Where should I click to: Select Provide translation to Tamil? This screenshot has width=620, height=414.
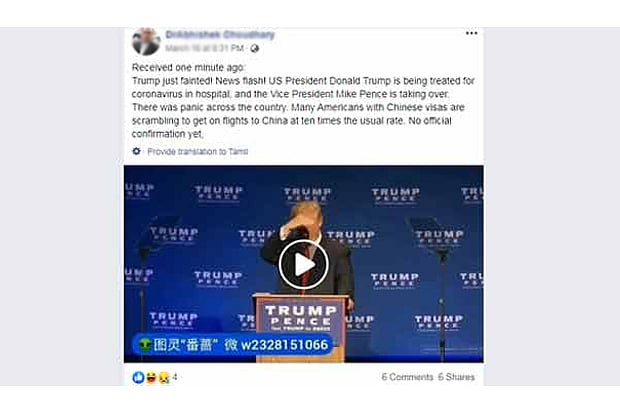198,151
